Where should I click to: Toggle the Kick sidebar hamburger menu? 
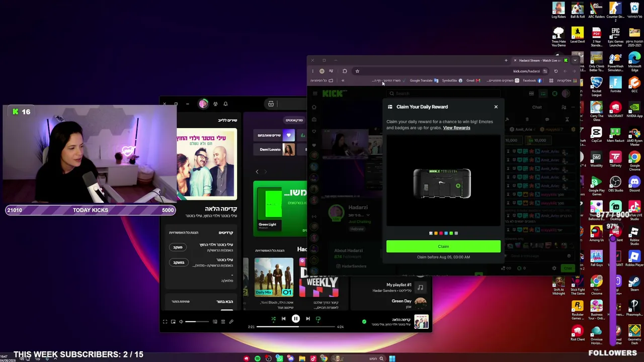(x=315, y=94)
